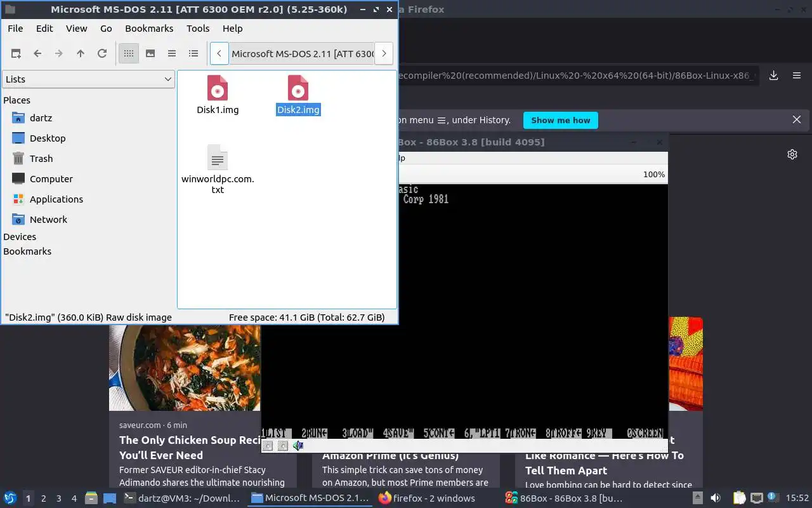The image size is (812, 508).
Task: Open the Help menu
Action: click(x=233, y=29)
